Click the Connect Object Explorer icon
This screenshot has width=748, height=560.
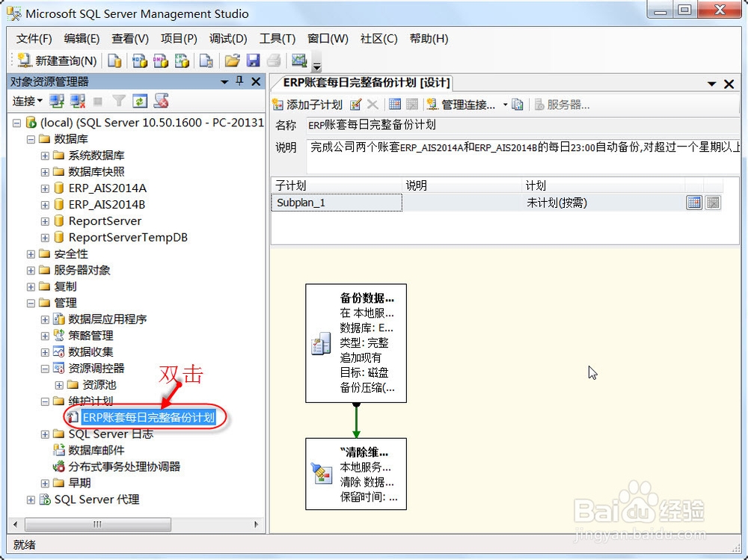click(57, 101)
